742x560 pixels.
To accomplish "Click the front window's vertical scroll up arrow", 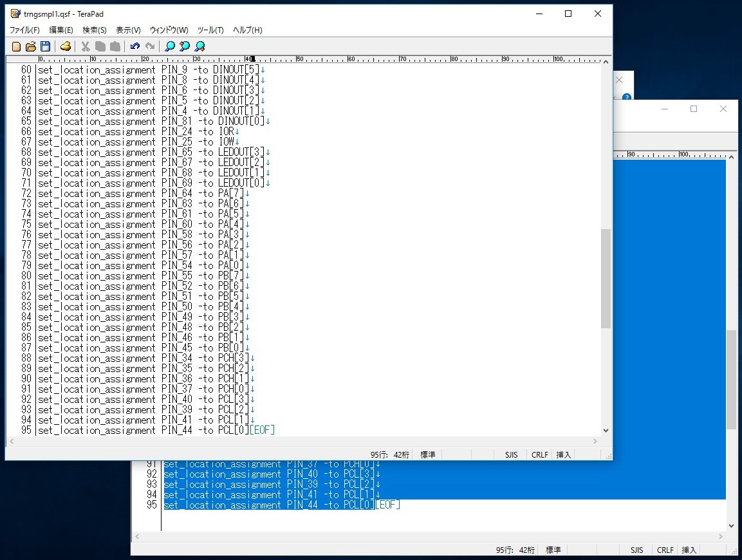I will click(606, 62).
